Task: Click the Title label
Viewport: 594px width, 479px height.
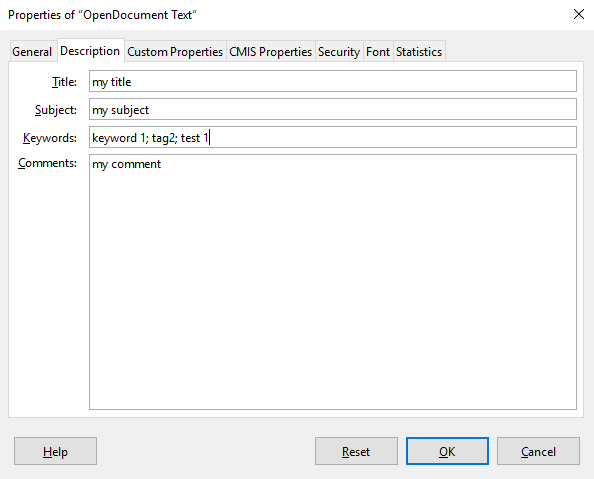Action: (64, 82)
